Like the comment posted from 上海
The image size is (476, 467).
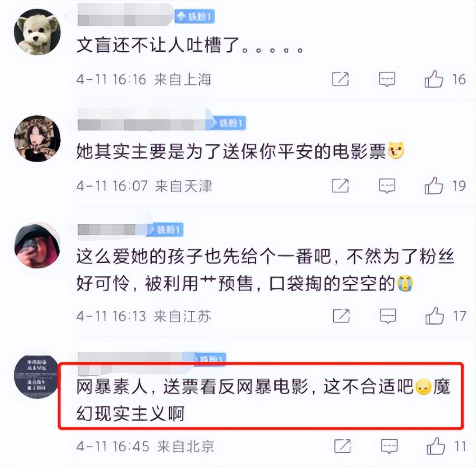pos(434,79)
